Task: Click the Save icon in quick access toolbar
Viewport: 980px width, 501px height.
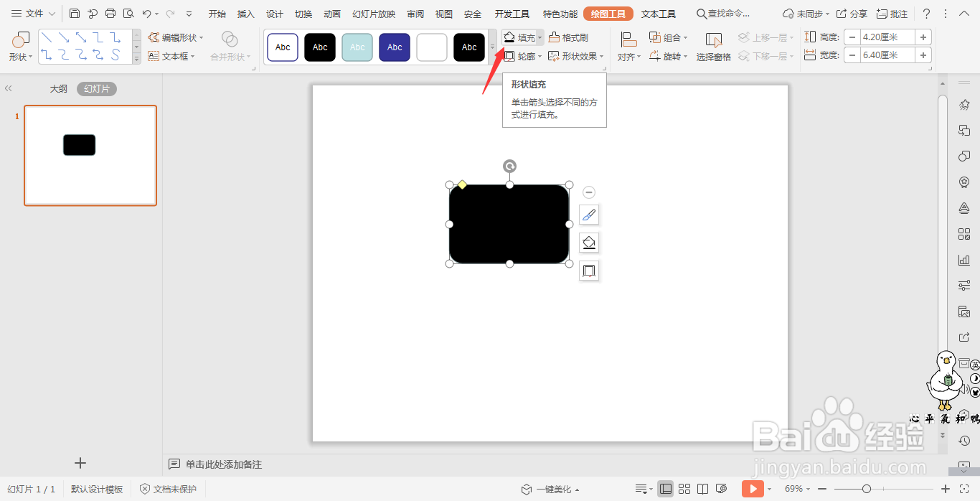Action: pos(75,14)
